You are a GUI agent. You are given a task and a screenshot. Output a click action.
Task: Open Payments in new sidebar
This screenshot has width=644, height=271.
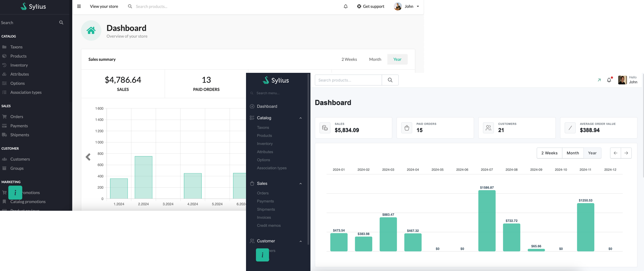265,201
